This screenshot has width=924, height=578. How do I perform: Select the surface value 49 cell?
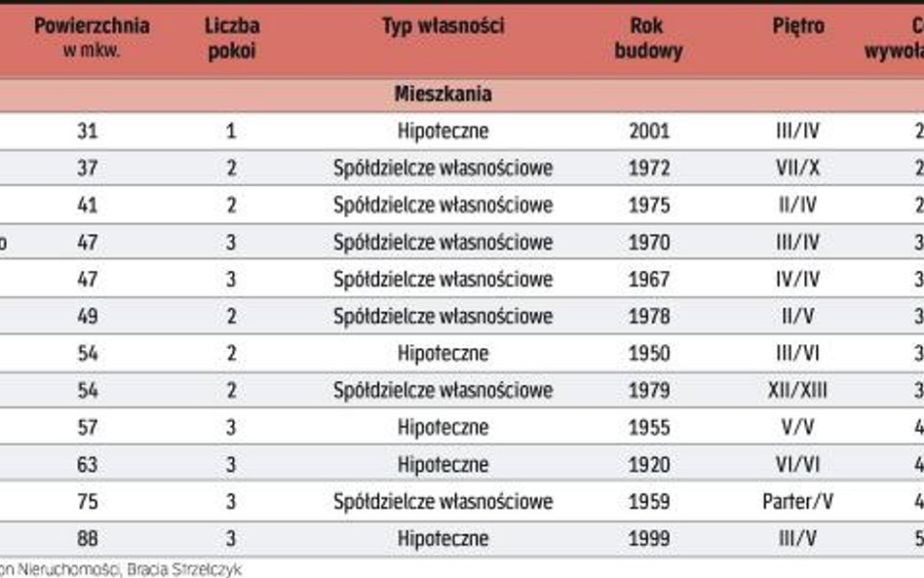(x=87, y=317)
